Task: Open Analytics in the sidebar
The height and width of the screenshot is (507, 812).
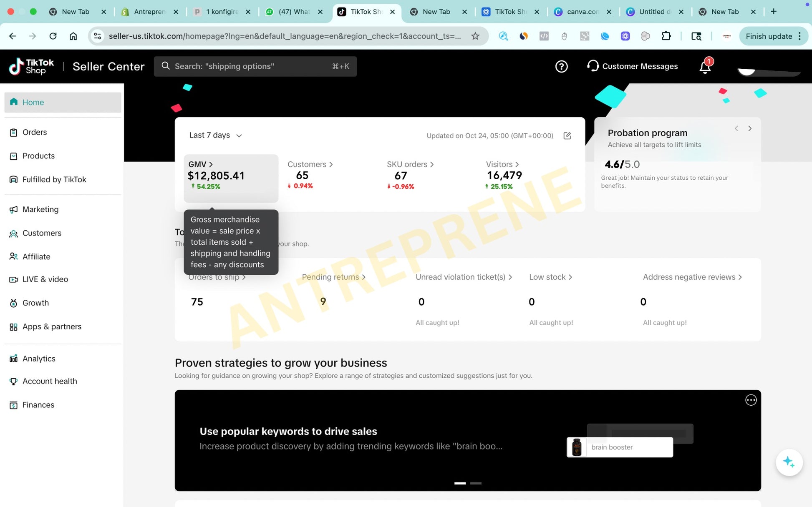Action: 39,359
